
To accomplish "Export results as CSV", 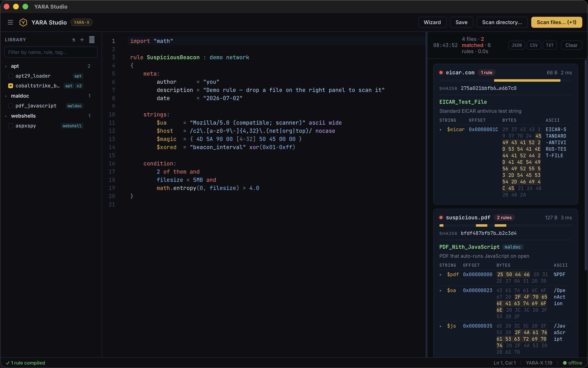I will [534, 45].
